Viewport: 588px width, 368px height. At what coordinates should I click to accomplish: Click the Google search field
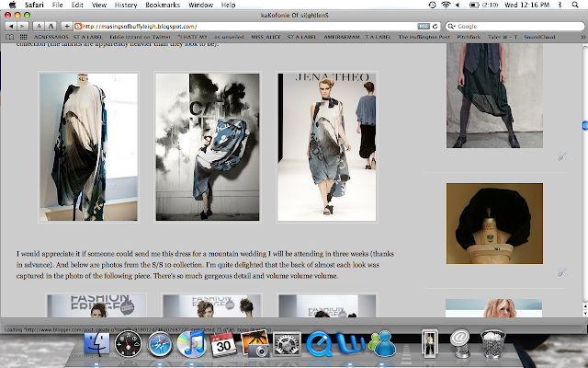tap(514, 27)
